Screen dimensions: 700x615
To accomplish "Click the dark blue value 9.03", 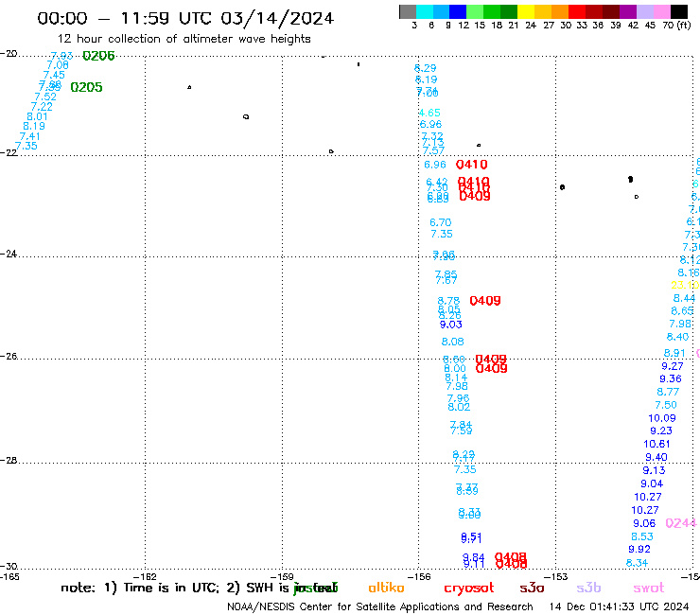I will tap(451, 325).
